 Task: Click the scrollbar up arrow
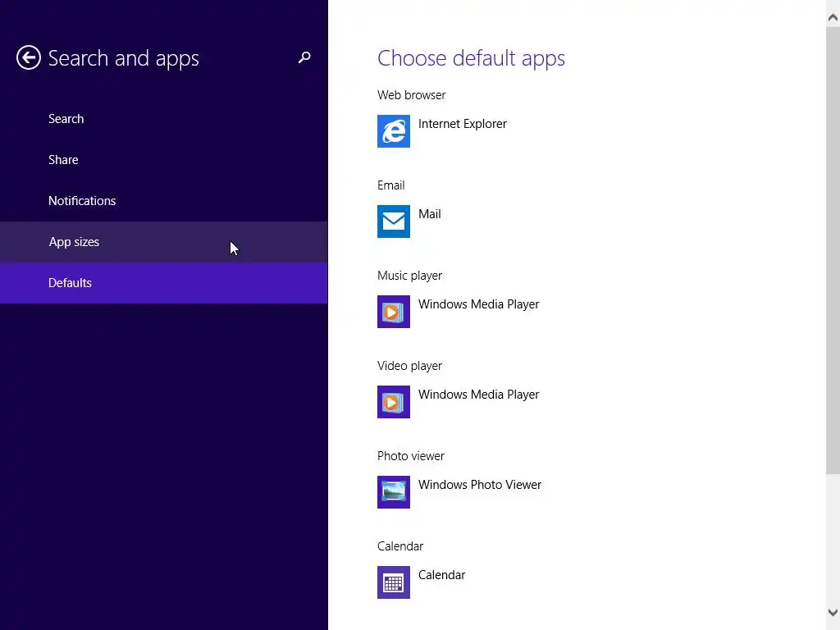(x=833, y=18)
